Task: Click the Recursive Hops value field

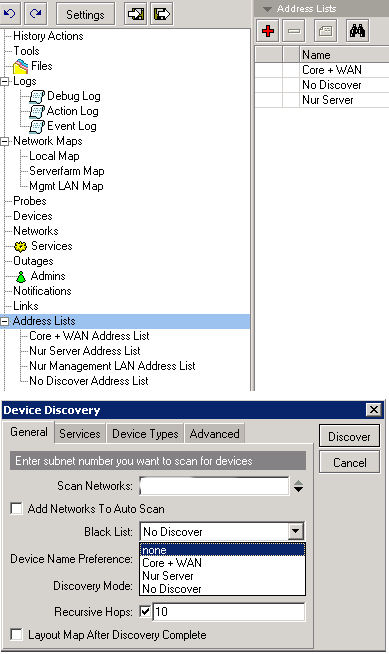Action: [x=229, y=611]
